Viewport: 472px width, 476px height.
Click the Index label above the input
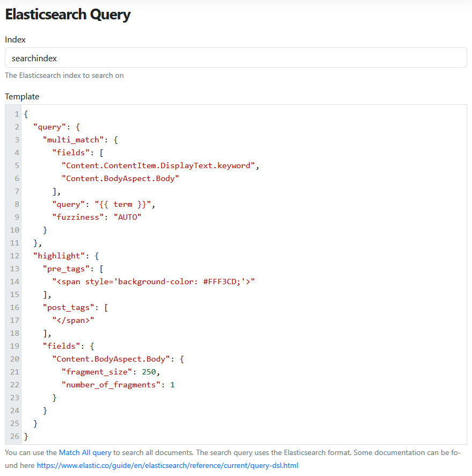coord(15,40)
